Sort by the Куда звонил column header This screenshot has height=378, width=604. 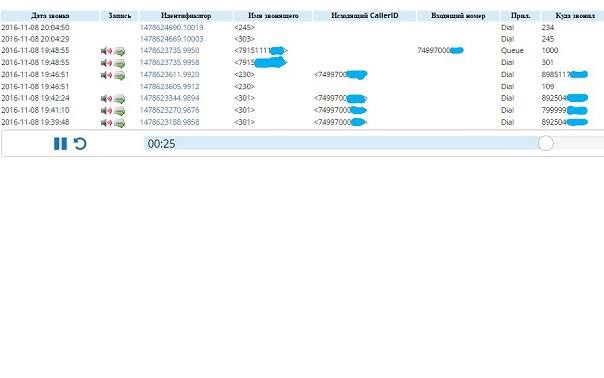coord(574,16)
